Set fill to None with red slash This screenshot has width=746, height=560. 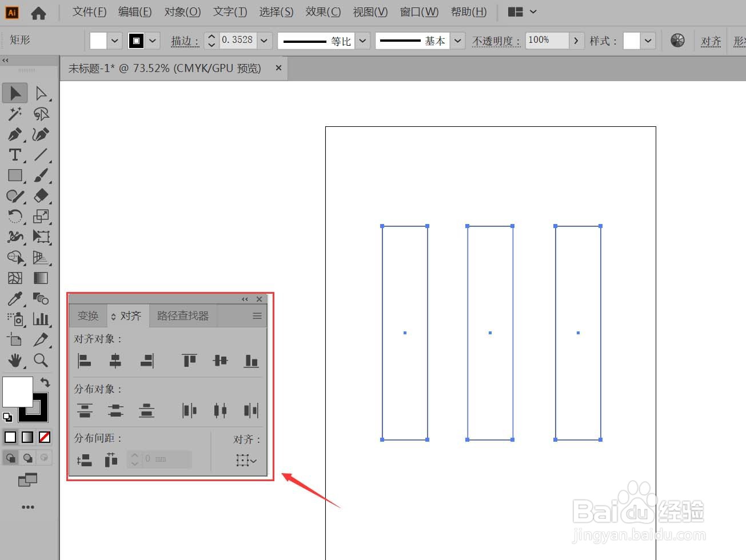coord(45,437)
